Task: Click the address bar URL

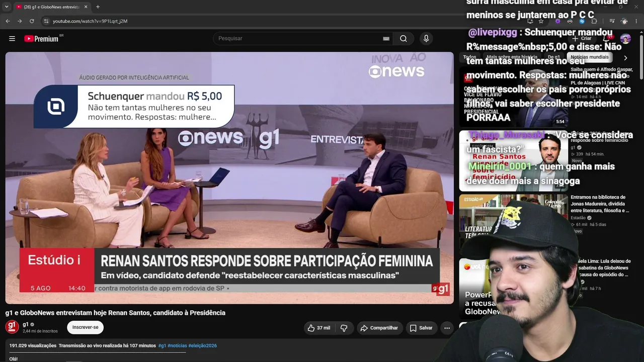Action: (x=90, y=21)
